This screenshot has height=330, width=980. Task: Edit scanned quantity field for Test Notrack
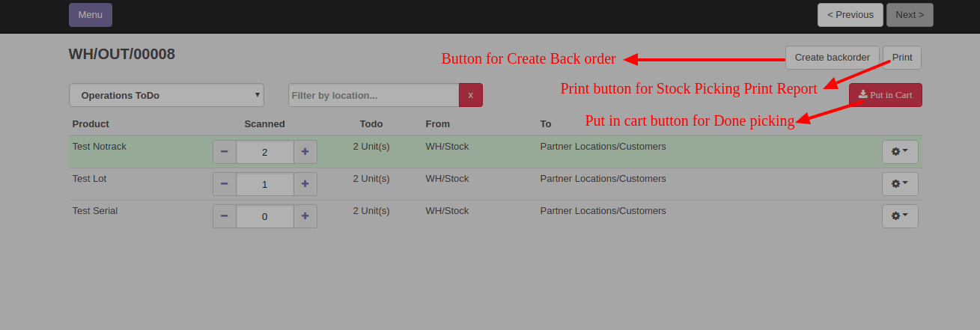(265, 152)
